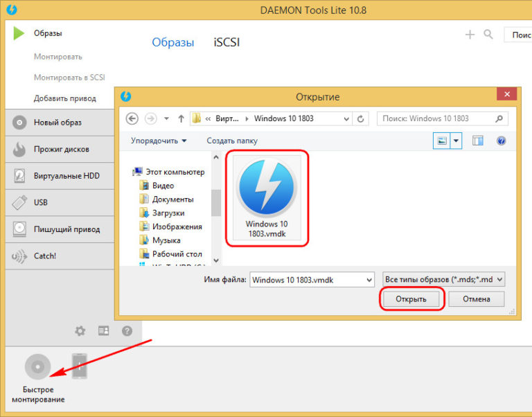
Task: Open settings via the gear icon
Action: point(80,331)
